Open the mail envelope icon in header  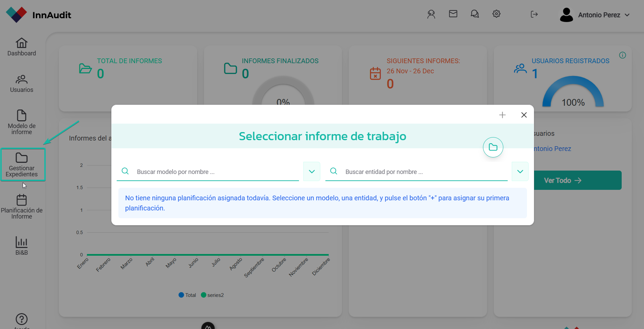click(x=453, y=14)
